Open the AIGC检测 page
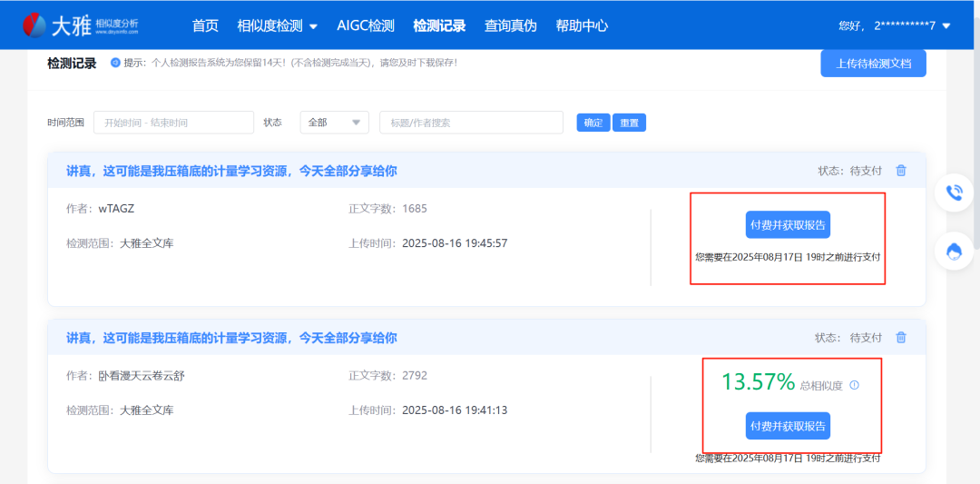The width and height of the screenshot is (980, 484). click(365, 26)
